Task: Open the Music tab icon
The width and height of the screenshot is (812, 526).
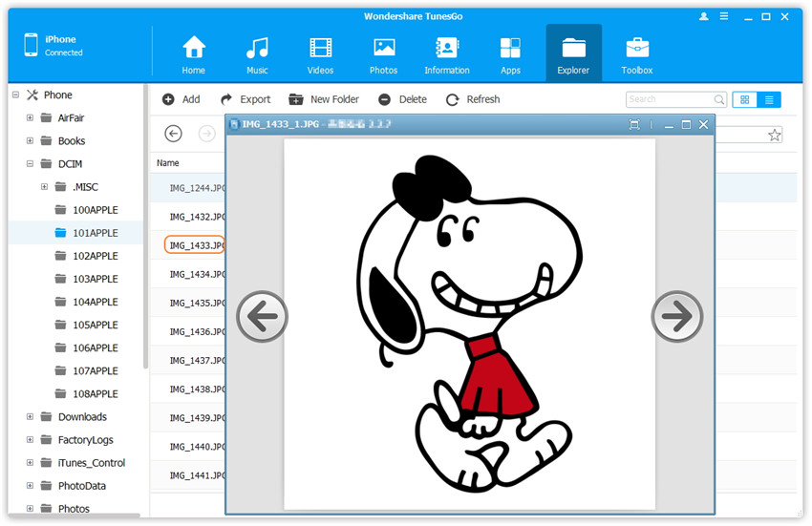Action: pos(257,48)
